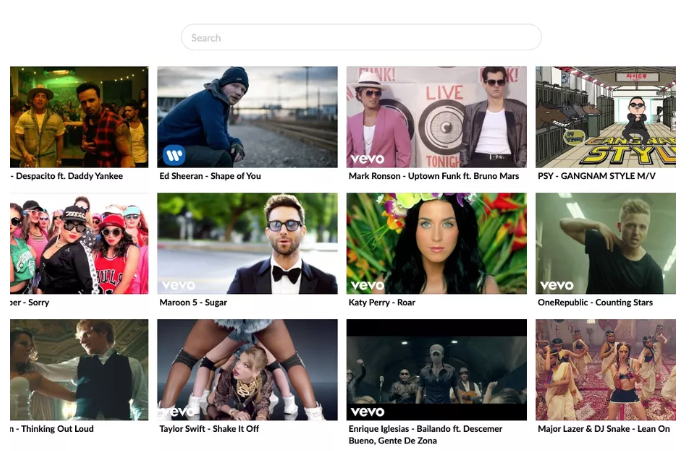
Task: Open the Ed Sheeran Shape of You thumbnail
Action: [x=248, y=117]
